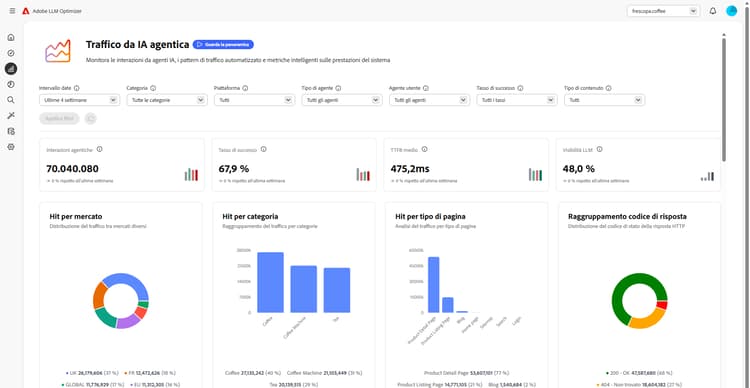This screenshot has height=388, width=750.
Task: Click the 200 - OK legend entry
Action: 640,373
